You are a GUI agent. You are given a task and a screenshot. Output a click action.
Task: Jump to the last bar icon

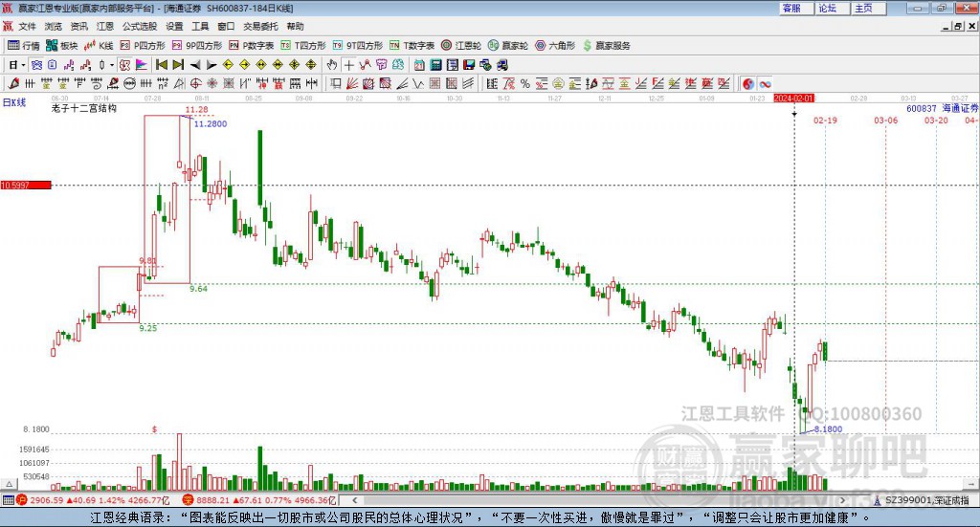click(178, 65)
